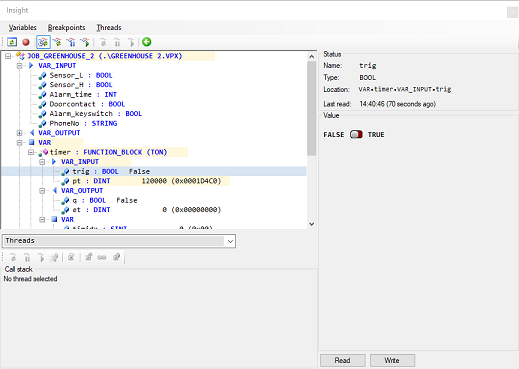Viewport: 519px width, 369px height.
Task: Collapse the top-level VAR_INPUT section
Action: click(20, 66)
